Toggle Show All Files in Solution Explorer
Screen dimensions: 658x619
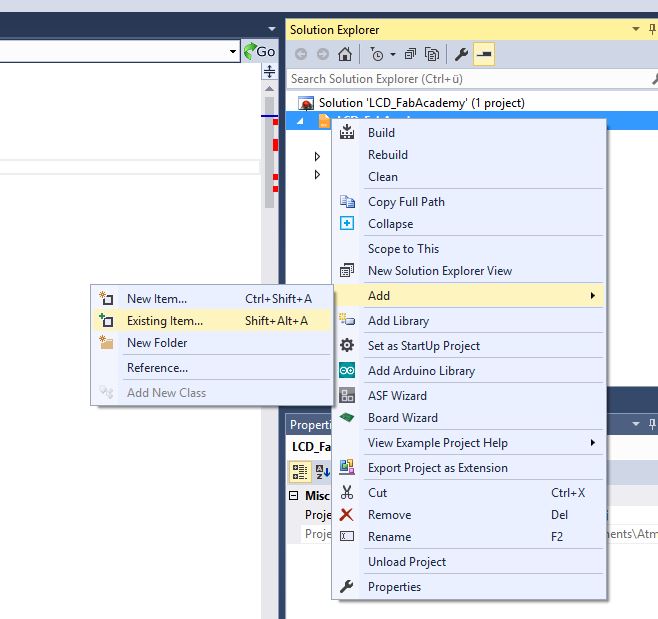pyautogui.click(x=432, y=54)
